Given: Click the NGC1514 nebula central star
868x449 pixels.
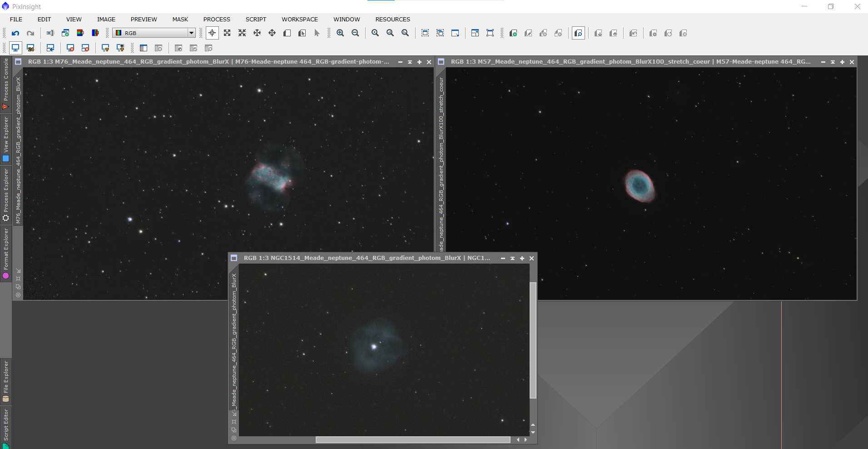Looking at the screenshot, I should pyautogui.click(x=374, y=347).
